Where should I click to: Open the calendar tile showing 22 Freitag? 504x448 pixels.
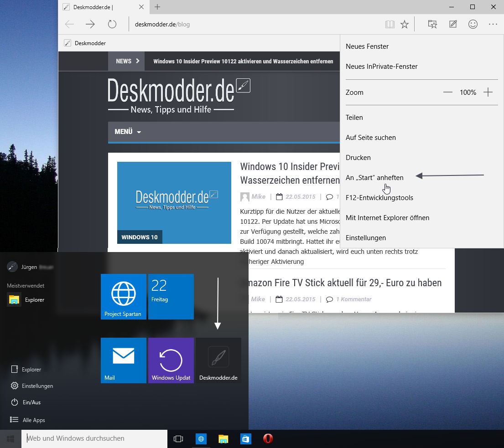[171, 297]
